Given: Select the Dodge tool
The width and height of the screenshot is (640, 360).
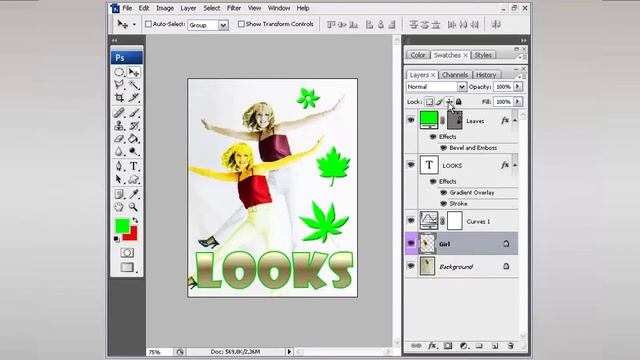Looking at the screenshot, I should [133, 151].
